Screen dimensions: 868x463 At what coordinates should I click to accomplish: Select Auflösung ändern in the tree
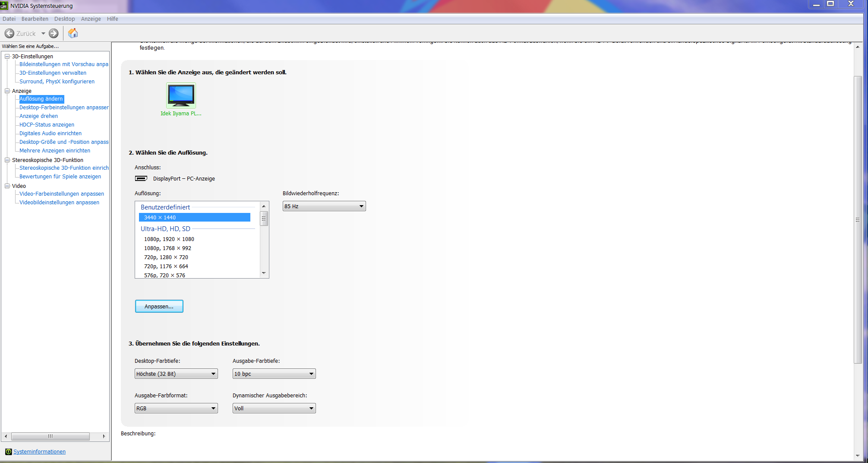41,99
